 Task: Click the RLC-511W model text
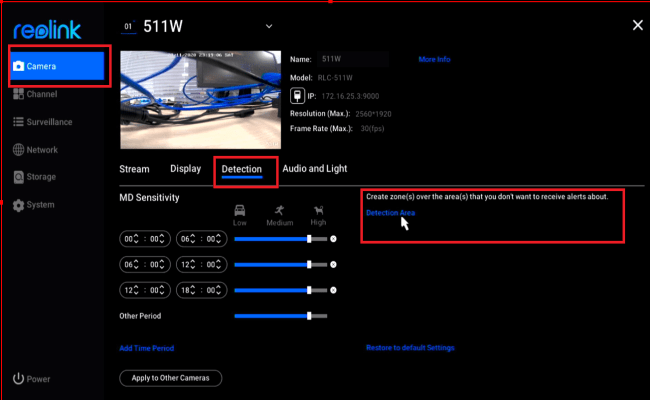(335, 78)
